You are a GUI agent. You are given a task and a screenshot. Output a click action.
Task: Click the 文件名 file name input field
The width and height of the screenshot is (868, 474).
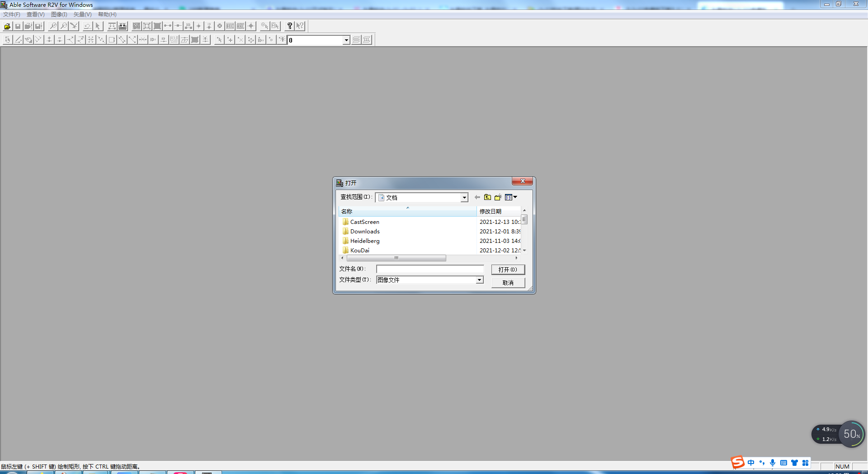(430, 269)
